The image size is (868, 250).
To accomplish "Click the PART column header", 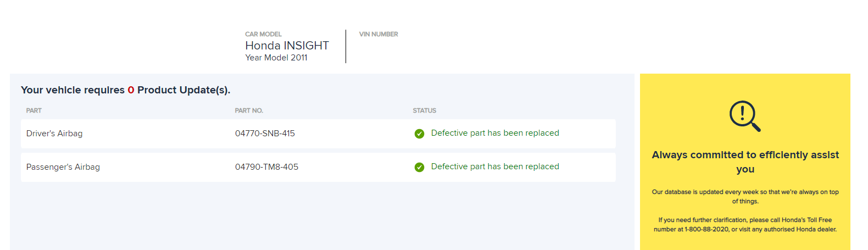I will point(34,110).
